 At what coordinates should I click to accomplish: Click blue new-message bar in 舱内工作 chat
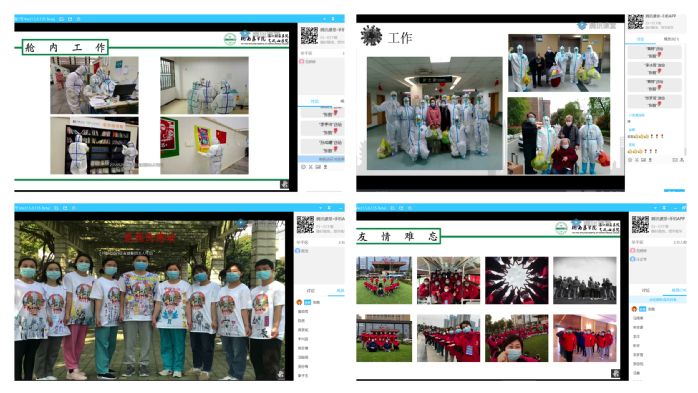point(321,159)
